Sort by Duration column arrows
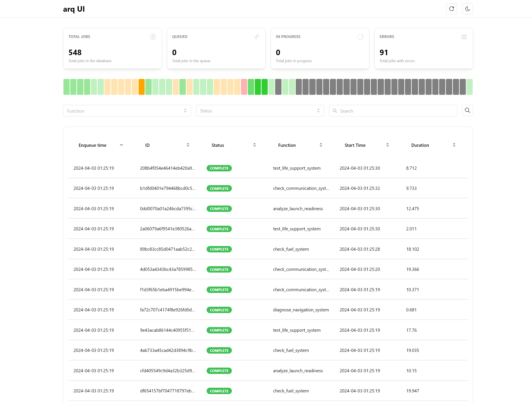 [454, 145]
